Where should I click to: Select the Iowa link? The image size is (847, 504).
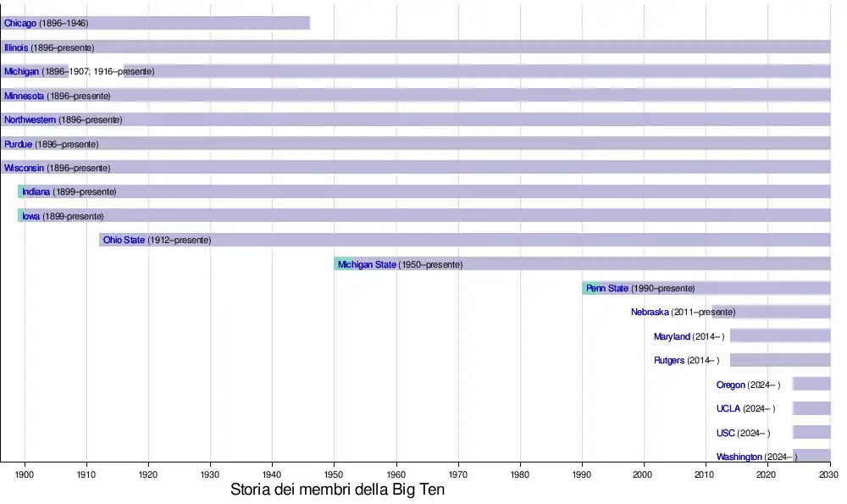30,216
